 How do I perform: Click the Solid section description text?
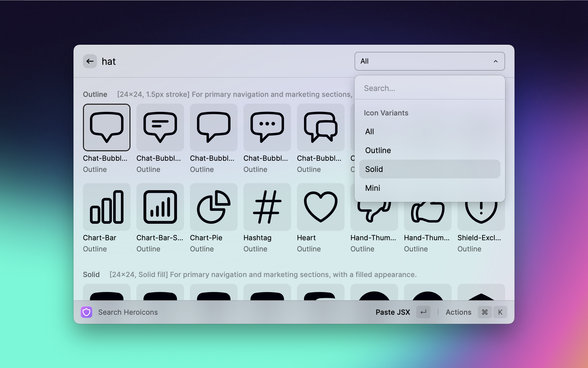pyautogui.click(x=263, y=274)
